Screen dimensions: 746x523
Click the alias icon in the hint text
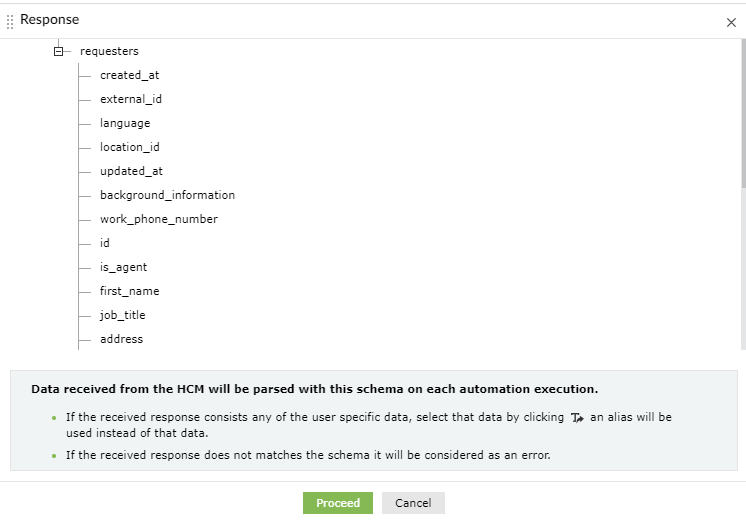577,417
